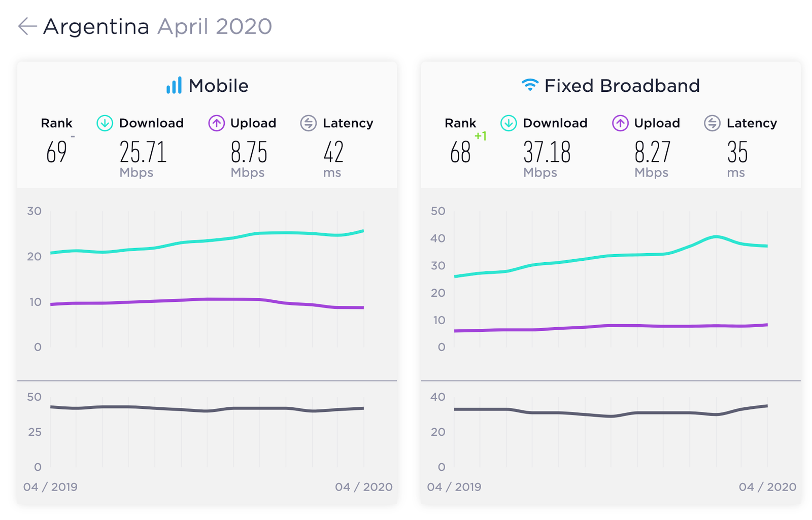Click the Fixed Broadband Upload icon
The width and height of the screenshot is (812, 520).
click(x=620, y=123)
